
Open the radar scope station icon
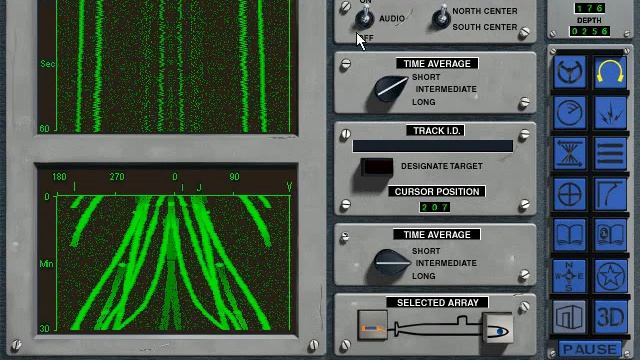tap(570, 113)
